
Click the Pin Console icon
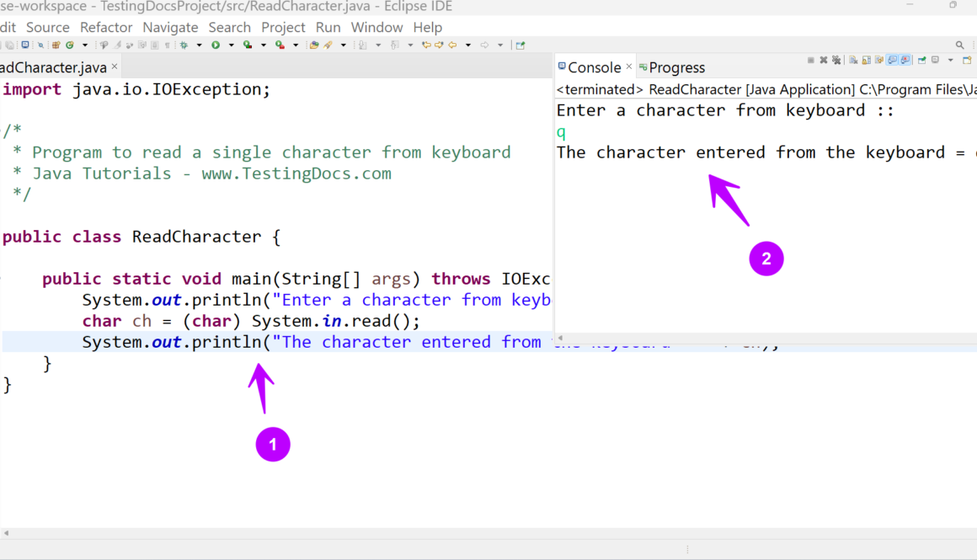click(x=922, y=61)
